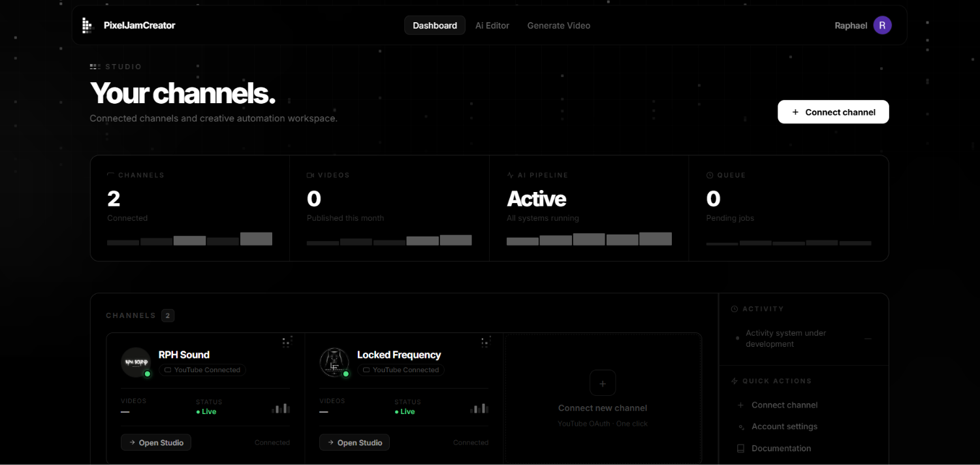
Task: Click the Queue clock icon
Action: (x=710, y=175)
